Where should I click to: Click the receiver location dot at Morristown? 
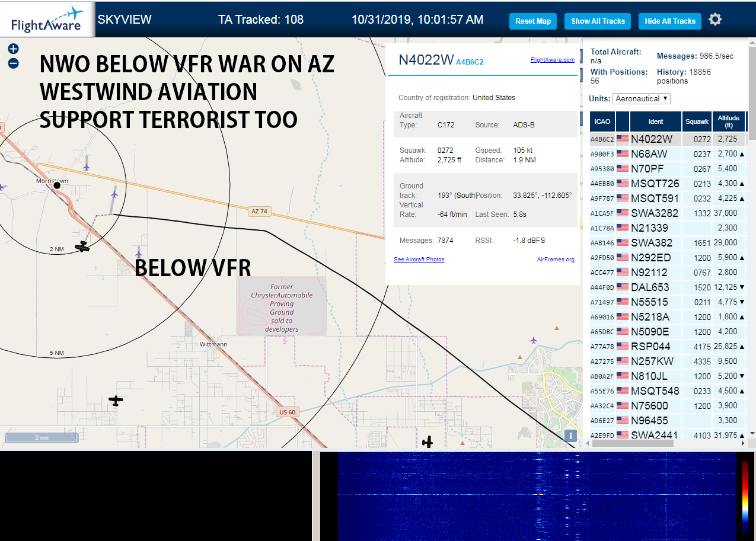pyautogui.click(x=57, y=185)
